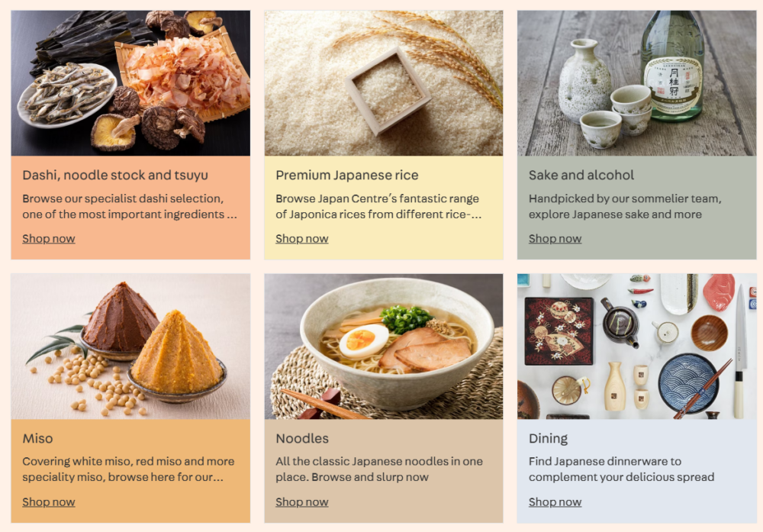Select the 'Miso' category heading
This screenshot has width=763, height=532.
click(x=37, y=439)
